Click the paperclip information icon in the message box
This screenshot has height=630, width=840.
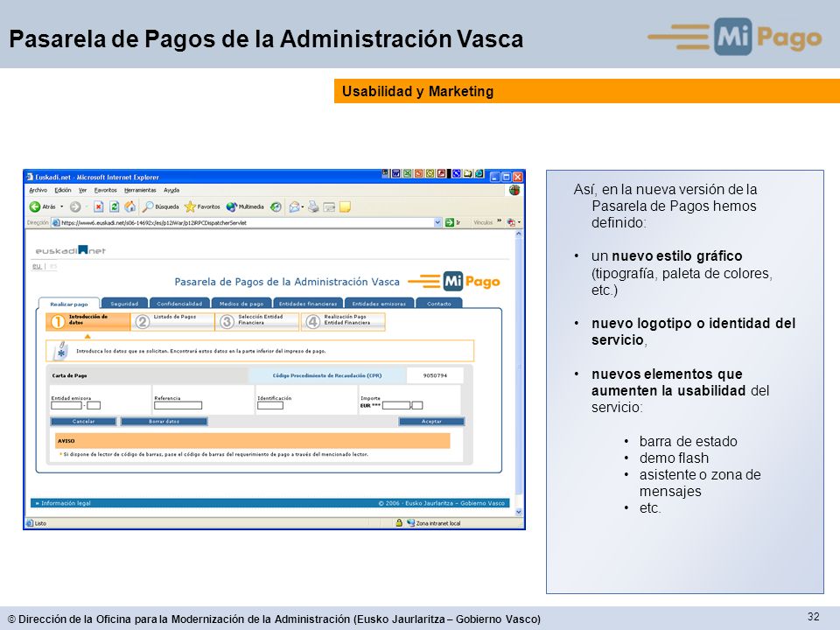[x=61, y=350]
